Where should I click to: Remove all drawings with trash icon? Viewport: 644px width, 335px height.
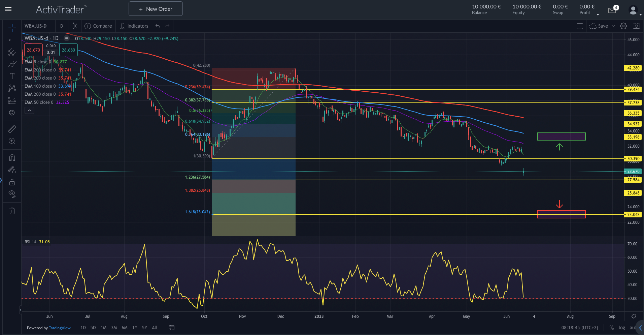(x=12, y=211)
